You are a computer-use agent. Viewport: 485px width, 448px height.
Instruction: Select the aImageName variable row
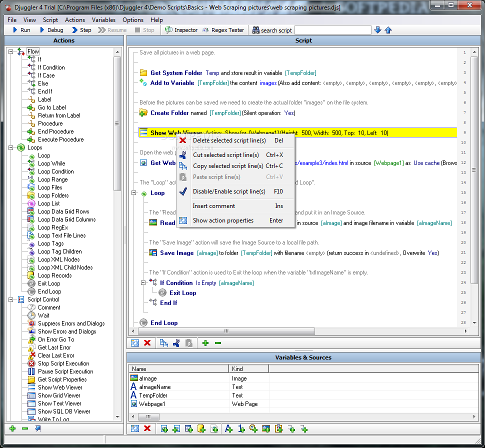tap(303, 386)
